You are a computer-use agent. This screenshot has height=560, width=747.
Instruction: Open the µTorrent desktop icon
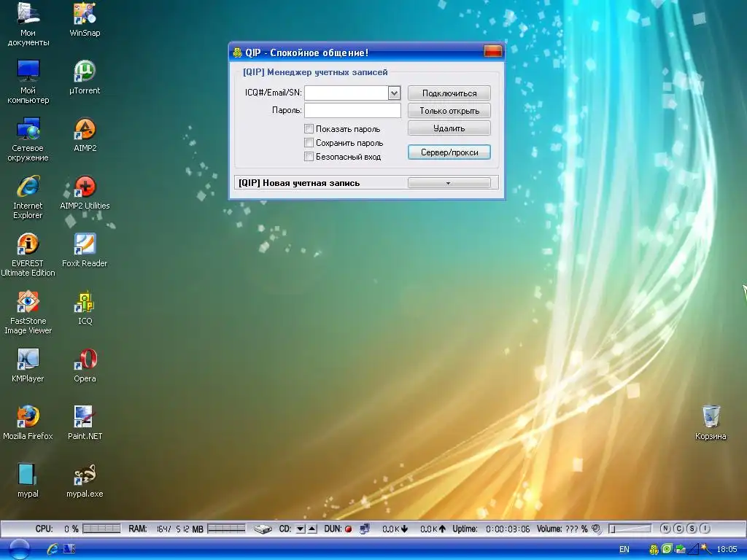click(x=85, y=77)
